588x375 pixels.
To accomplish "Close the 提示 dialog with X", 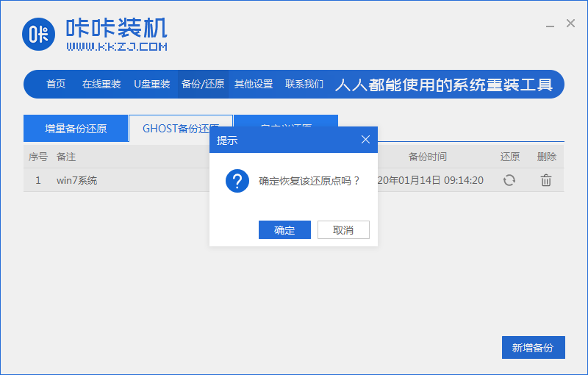I will click(365, 140).
